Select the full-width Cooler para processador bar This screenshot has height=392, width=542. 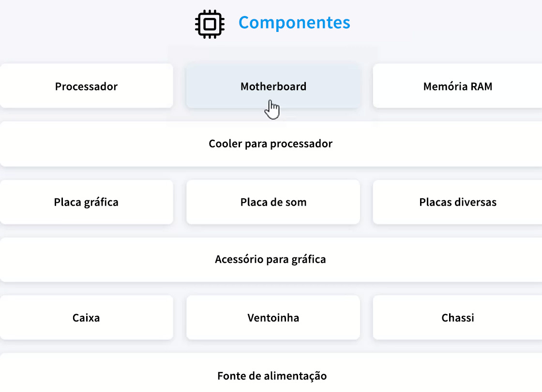pyautogui.click(x=270, y=144)
